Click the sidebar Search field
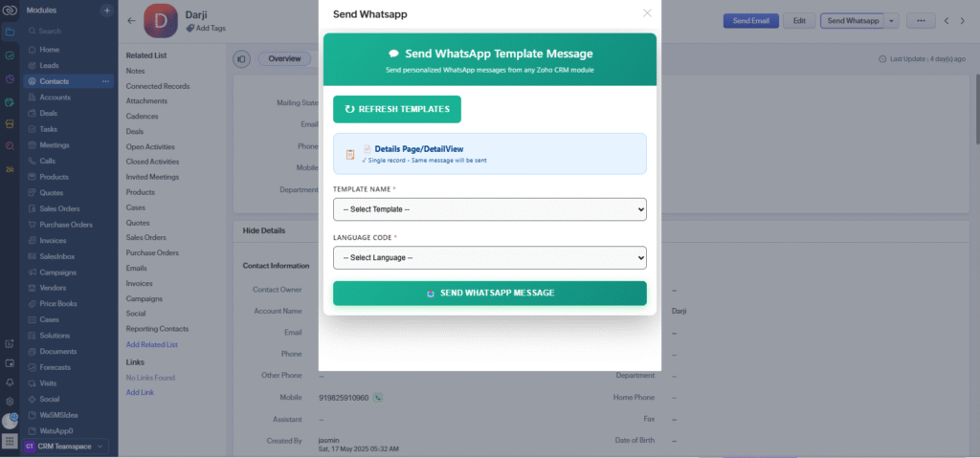980x458 pixels. click(63, 32)
